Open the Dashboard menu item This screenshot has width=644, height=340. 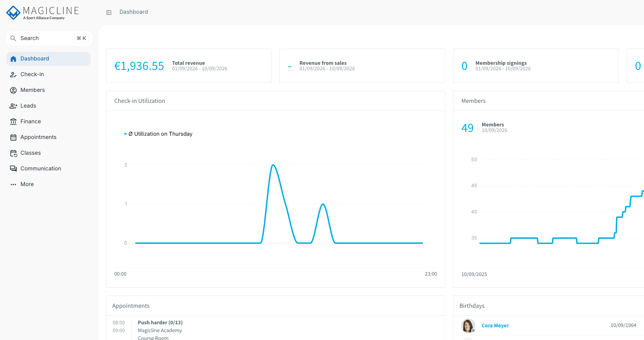(48, 59)
